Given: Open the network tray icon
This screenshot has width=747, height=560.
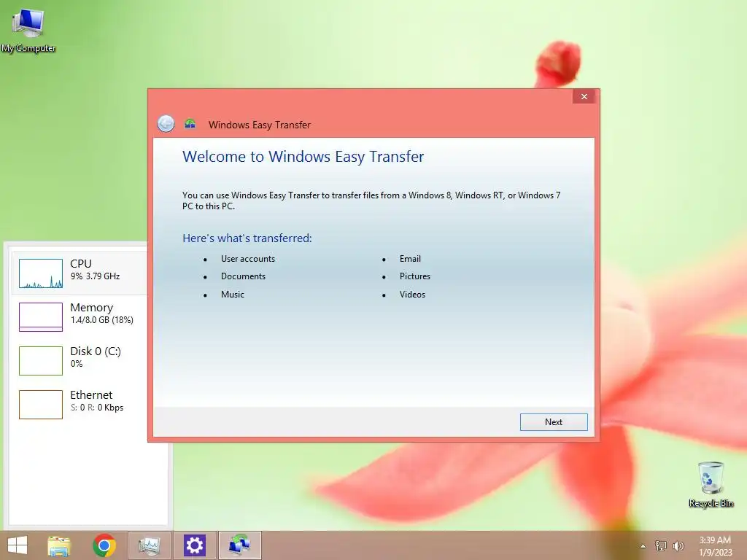Looking at the screenshot, I should (x=661, y=545).
